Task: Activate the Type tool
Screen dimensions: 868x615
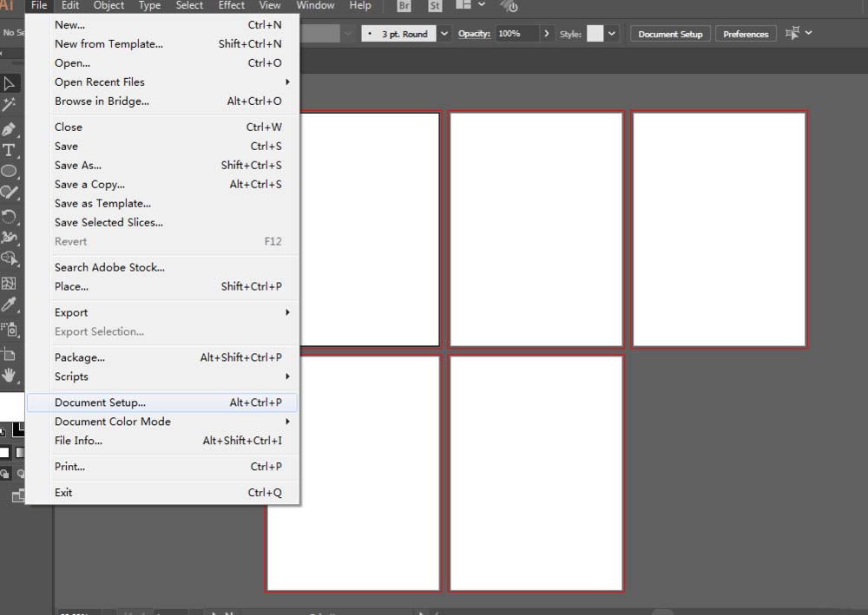Action: [10, 150]
